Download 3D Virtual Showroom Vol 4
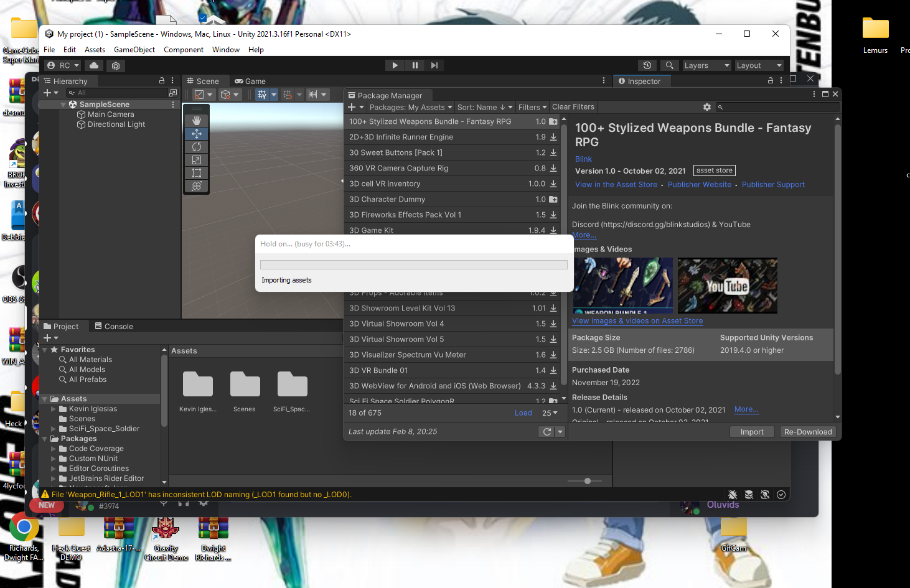Screen dimensions: 910x588 tap(553, 324)
